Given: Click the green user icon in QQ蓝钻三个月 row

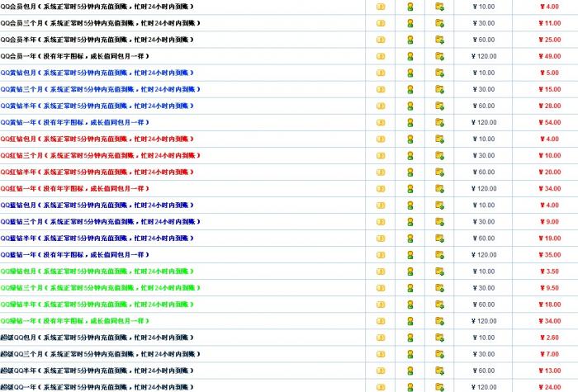Looking at the screenshot, I should click(410, 222).
